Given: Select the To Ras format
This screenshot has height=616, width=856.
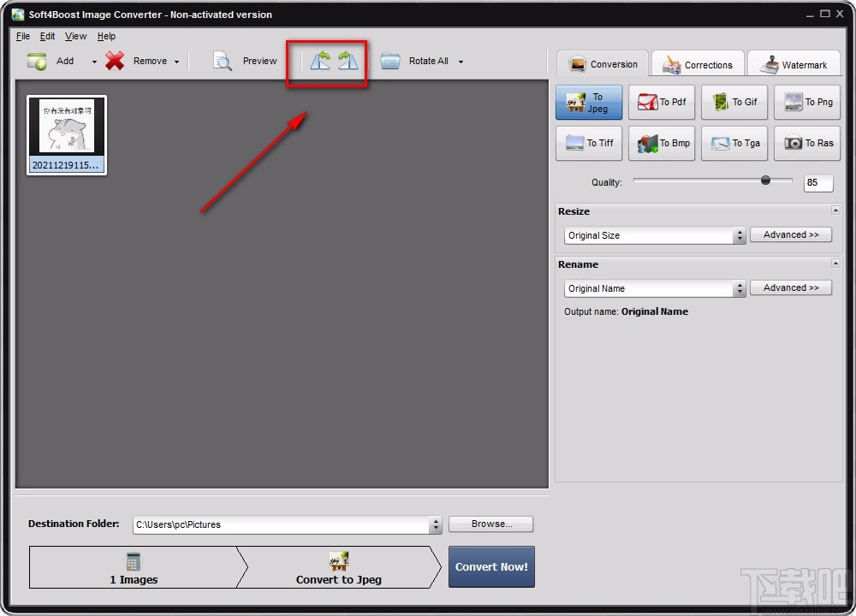Looking at the screenshot, I should 807,143.
